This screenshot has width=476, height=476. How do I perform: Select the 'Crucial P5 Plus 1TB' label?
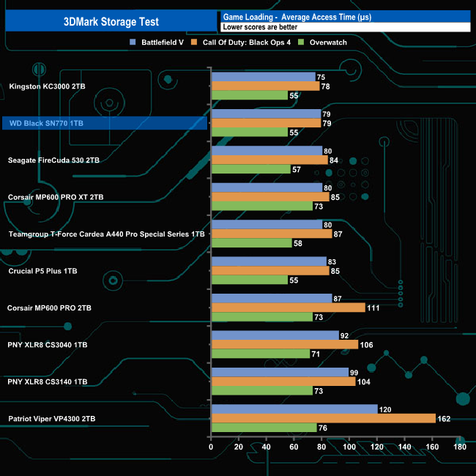(42, 271)
